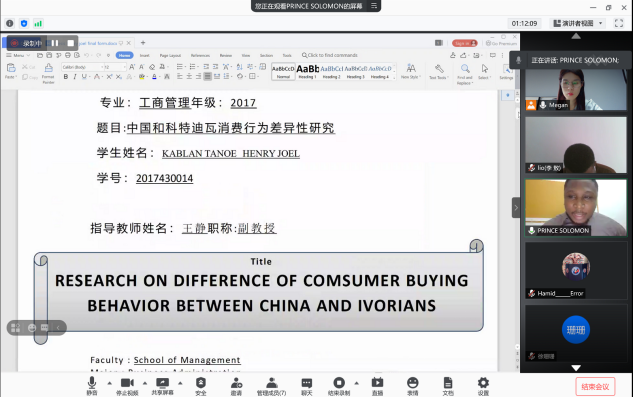Mute the microphone in meeting toolbar
Image resolution: width=633 pixels, height=397 pixels.
click(92, 386)
